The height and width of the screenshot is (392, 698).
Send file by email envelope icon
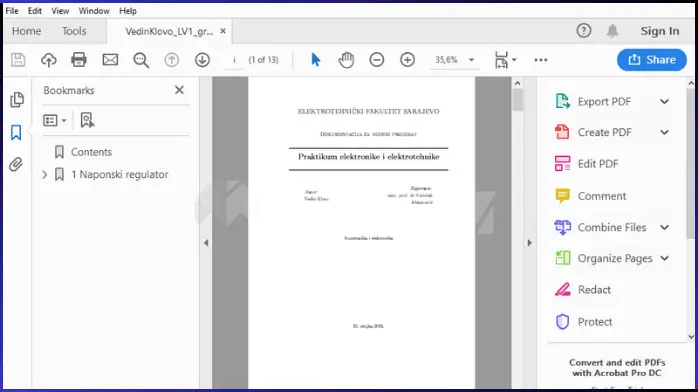110,60
